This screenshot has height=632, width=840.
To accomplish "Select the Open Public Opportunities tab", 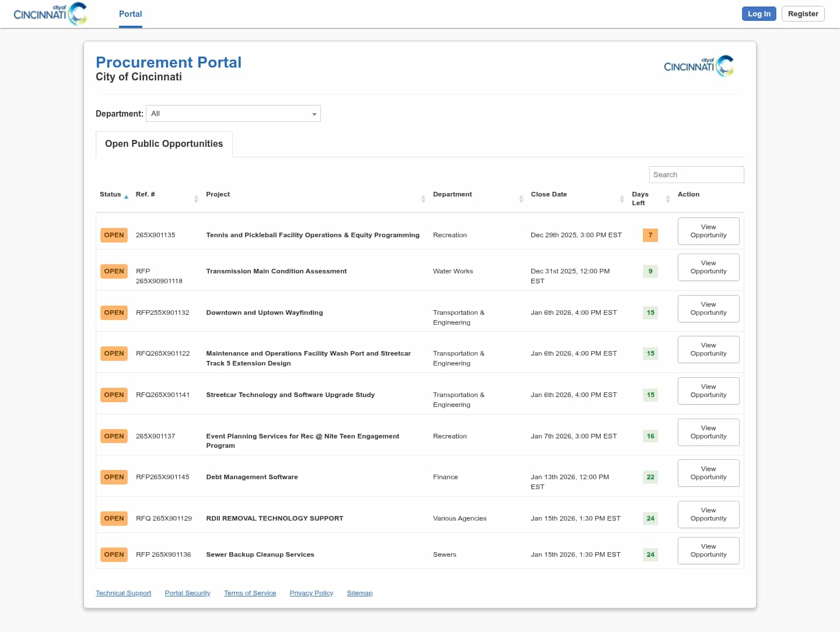I will pos(164,144).
